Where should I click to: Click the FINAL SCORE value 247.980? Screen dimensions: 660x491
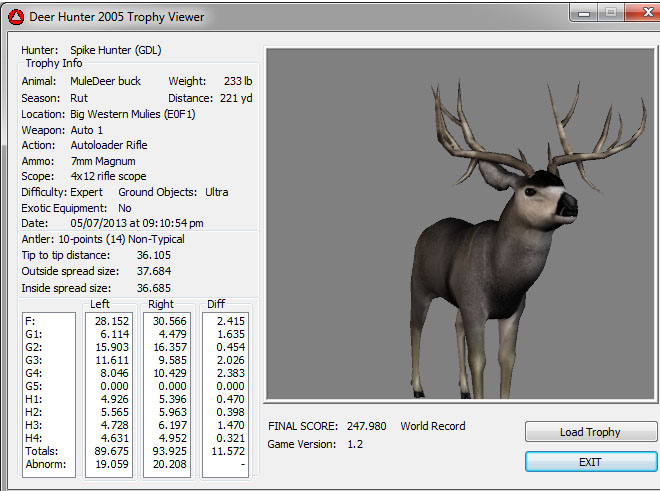pos(366,426)
